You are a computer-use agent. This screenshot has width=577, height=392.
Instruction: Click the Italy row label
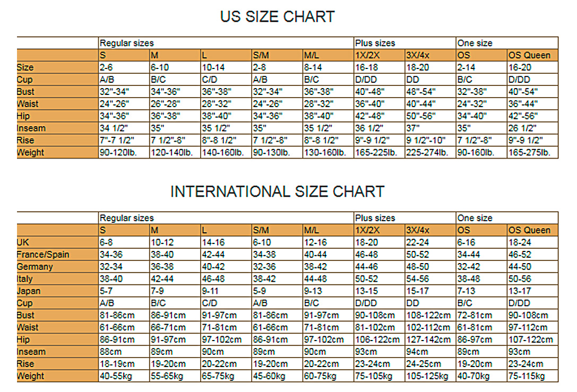click(25, 279)
